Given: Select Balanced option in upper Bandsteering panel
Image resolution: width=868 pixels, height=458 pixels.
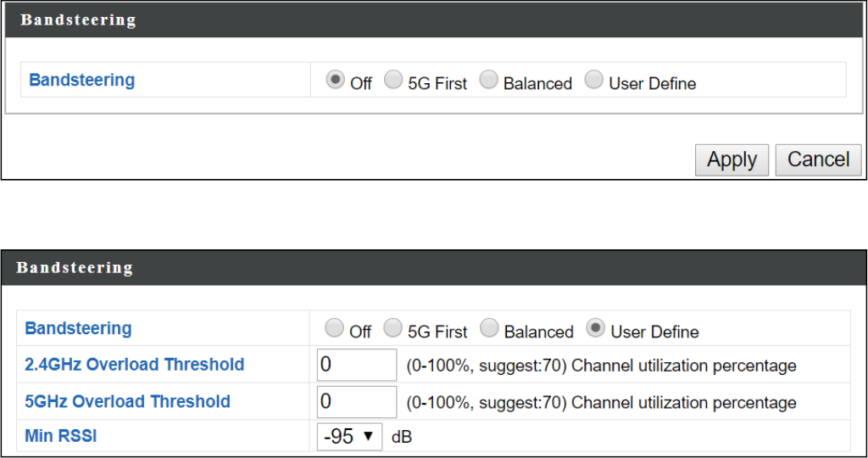Looking at the screenshot, I should tap(488, 81).
